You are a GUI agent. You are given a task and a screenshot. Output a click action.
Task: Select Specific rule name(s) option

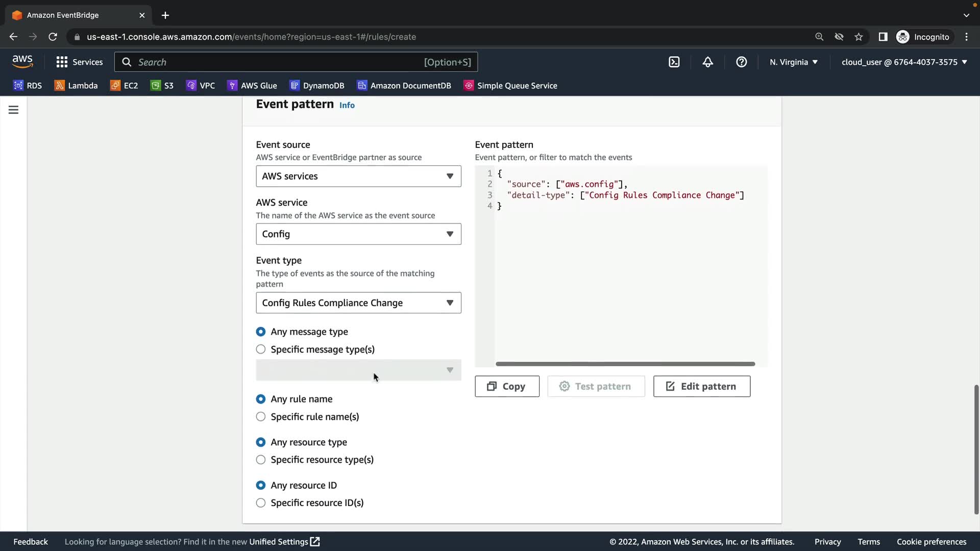click(x=261, y=417)
